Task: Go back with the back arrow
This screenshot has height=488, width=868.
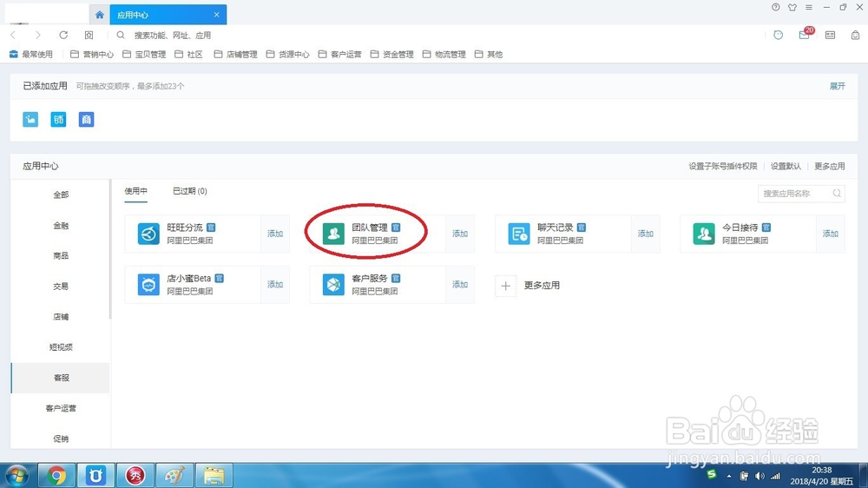Action: click(13, 35)
